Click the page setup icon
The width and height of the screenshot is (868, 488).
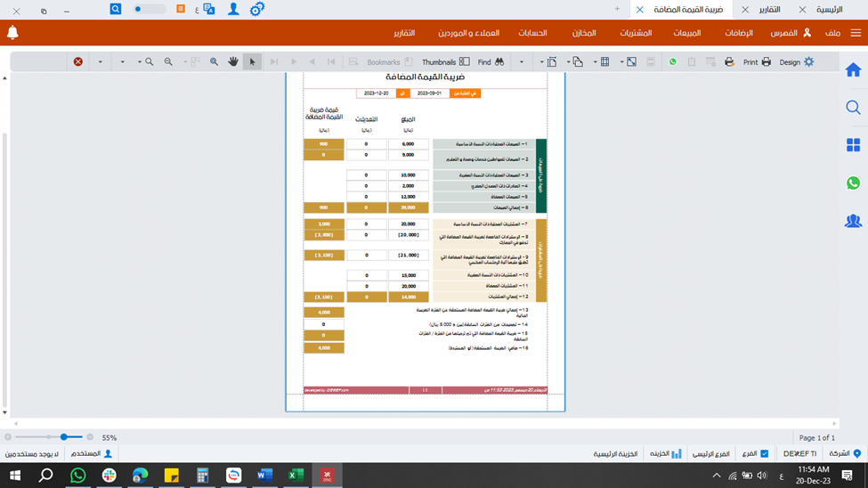(552, 62)
